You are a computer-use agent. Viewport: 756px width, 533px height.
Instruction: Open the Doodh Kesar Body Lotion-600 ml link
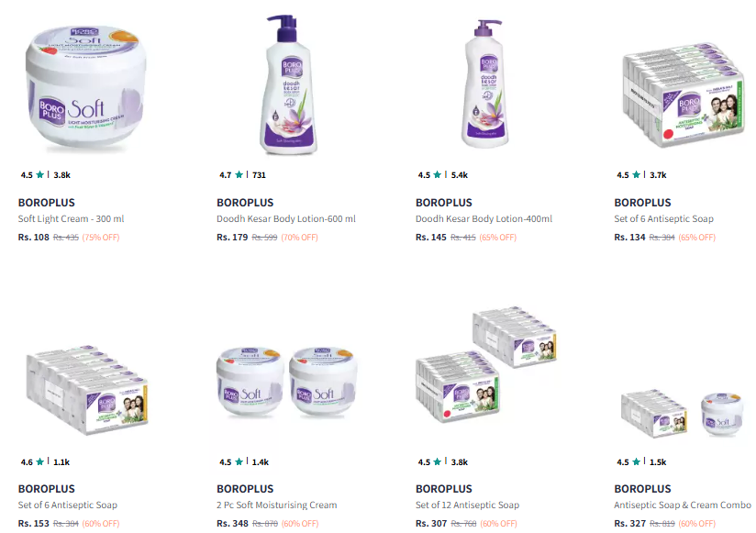click(x=286, y=218)
